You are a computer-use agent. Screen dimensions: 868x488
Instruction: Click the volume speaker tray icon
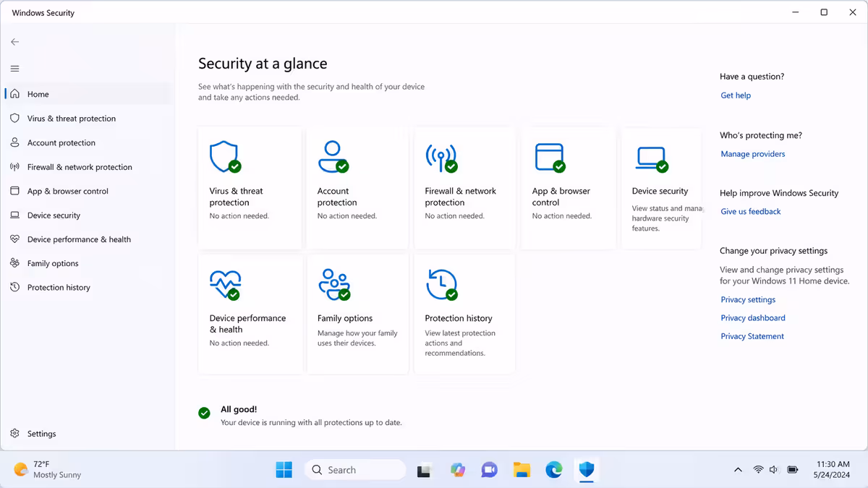(x=774, y=470)
